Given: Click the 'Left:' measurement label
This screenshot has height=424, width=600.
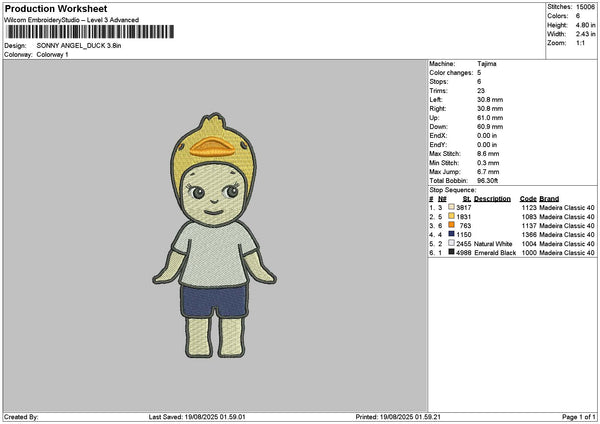Looking at the screenshot, I should 436,100.
